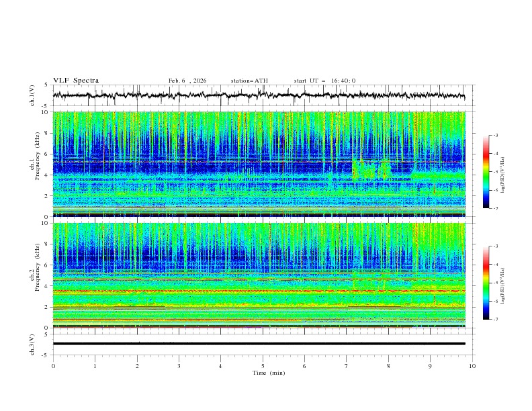Click the ch.1 voltage waveform trace

click(x=259, y=95)
